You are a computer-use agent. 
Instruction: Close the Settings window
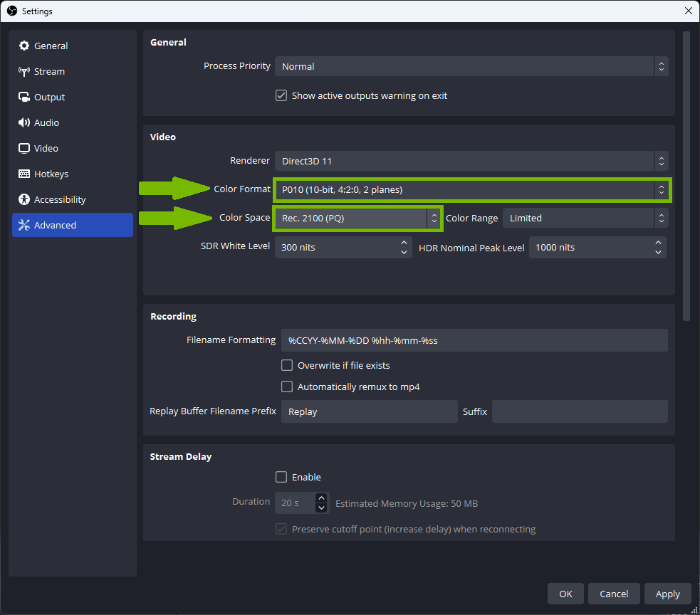pyautogui.click(x=689, y=11)
